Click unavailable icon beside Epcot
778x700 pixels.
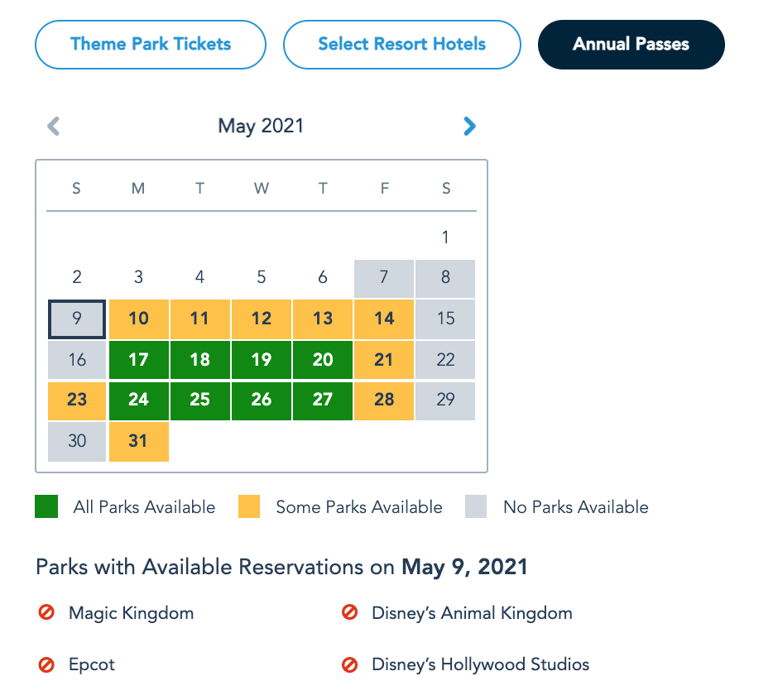click(x=46, y=664)
